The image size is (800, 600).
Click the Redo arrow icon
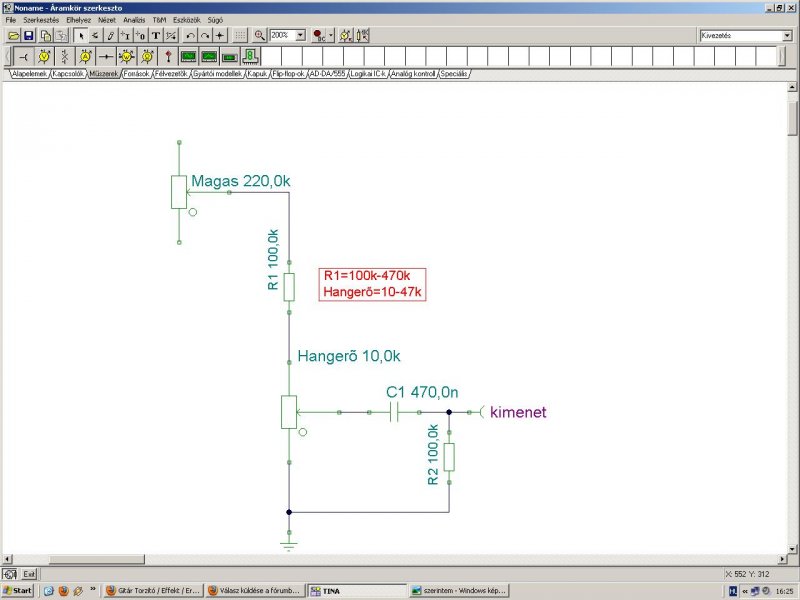(205, 35)
